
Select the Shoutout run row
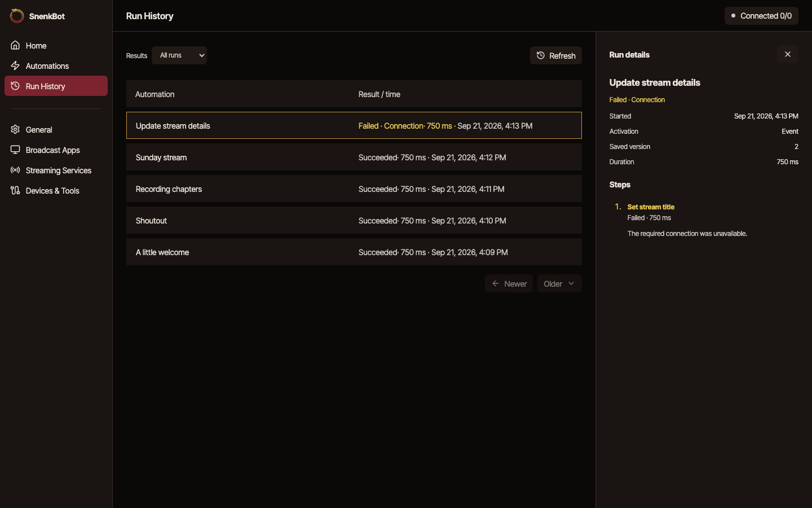354,220
